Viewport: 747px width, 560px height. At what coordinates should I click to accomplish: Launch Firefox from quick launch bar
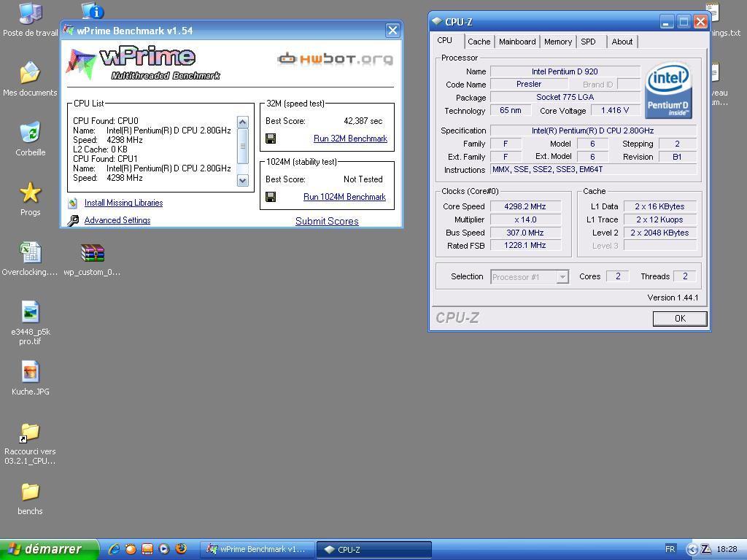pyautogui.click(x=181, y=548)
